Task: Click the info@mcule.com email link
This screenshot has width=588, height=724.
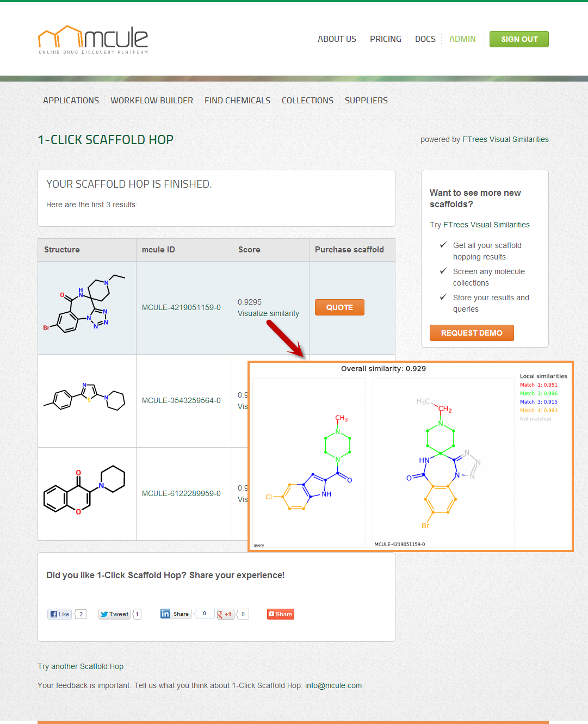Action: (333, 685)
